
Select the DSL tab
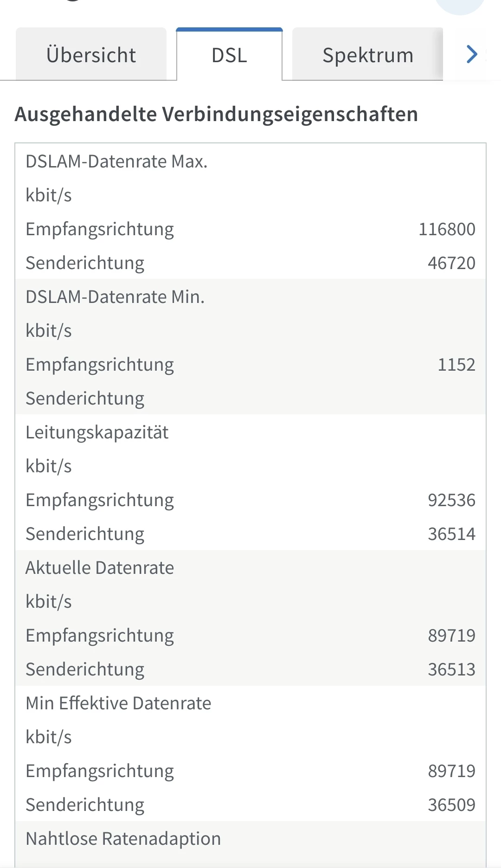(x=229, y=55)
